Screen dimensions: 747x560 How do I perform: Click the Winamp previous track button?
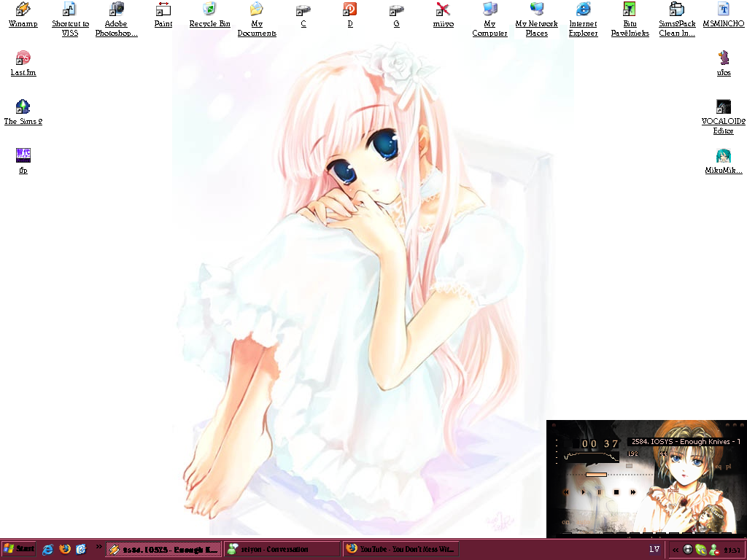566,492
